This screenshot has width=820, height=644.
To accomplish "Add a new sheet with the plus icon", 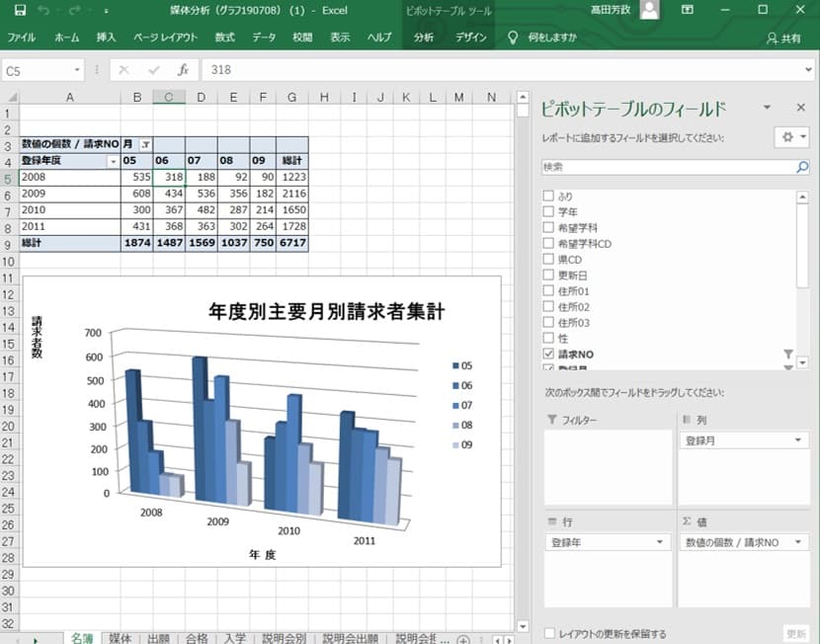I will (463, 638).
